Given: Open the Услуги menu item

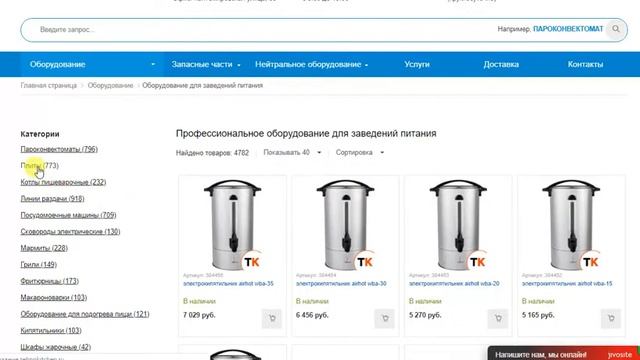Looking at the screenshot, I should coord(417,64).
